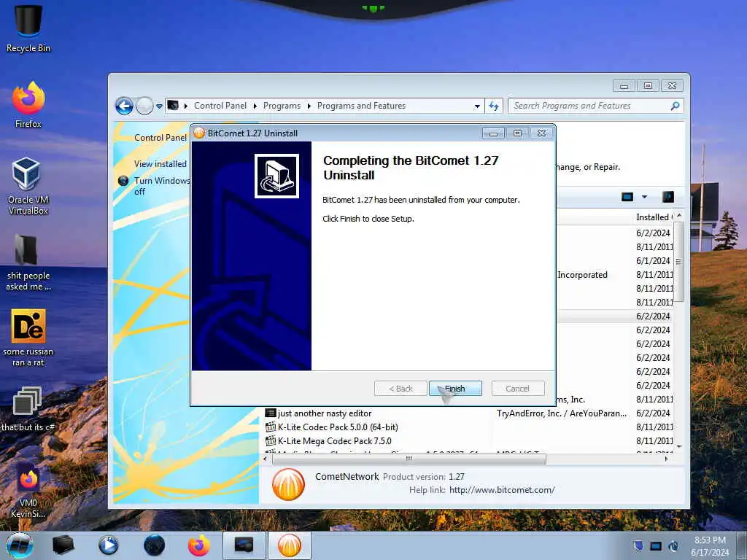Image resolution: width=747 pixels, height=560 pixels.
Task: Click the Cancel button in uninstaller
Action: 517,389
